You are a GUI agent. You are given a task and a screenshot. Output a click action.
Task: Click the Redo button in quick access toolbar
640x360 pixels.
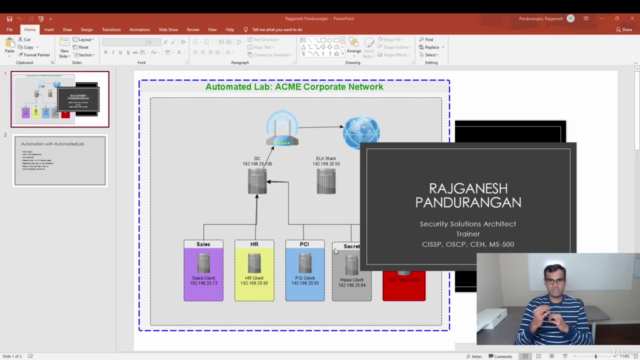(31, 19)
